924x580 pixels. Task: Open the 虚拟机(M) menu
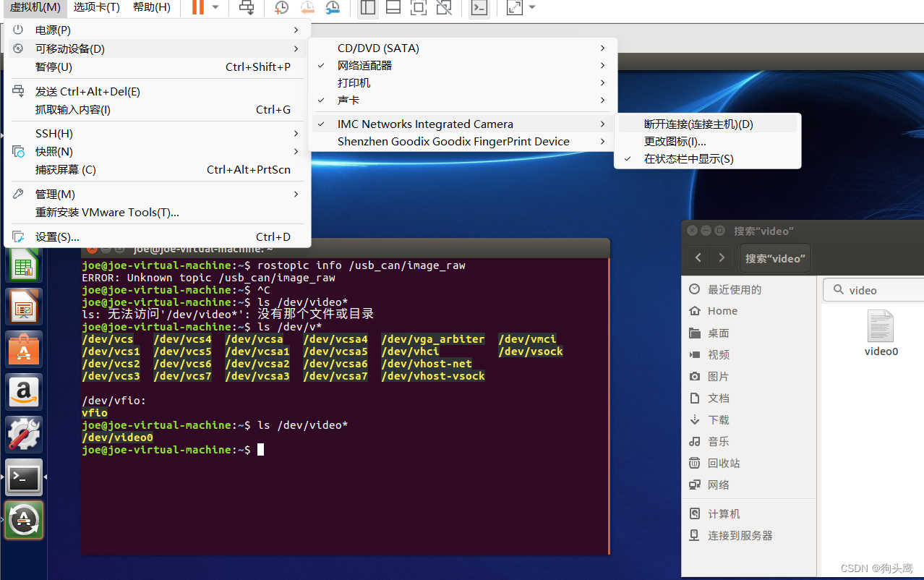35,7
